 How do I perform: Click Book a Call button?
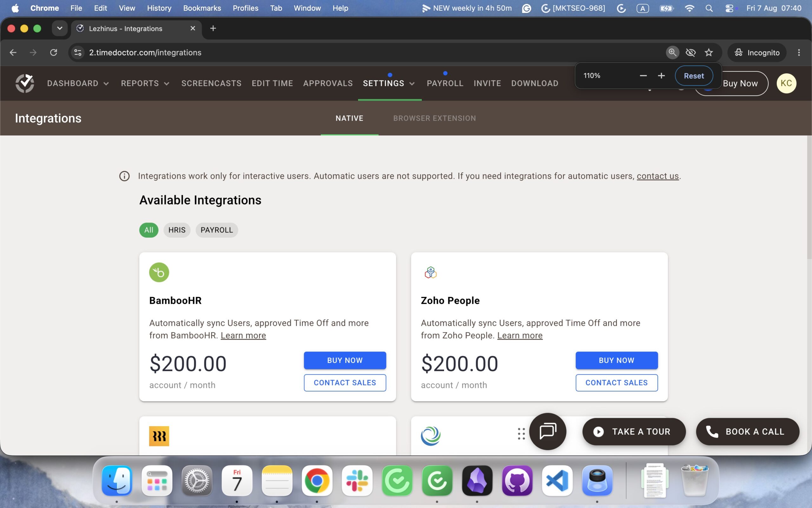tap(748, 432)
